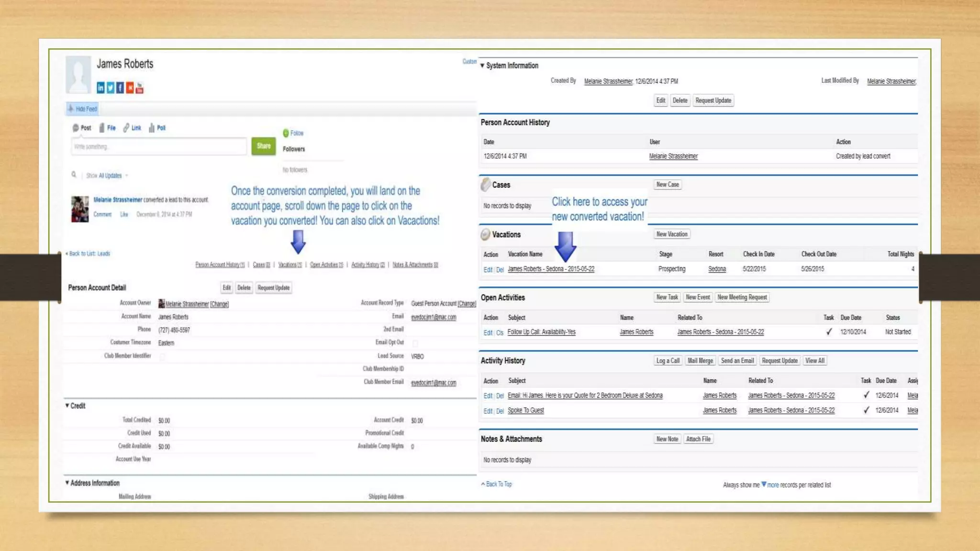Toggle the Club Member Identifier checkbox
This screenshot has height=551, width=980.
pyautogui.click(x=163, y=356)
